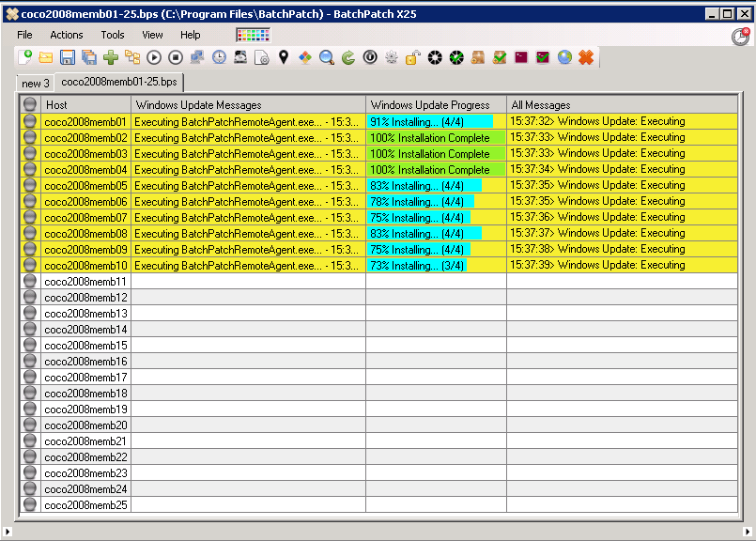
Task: Click the gray gear settings icon
Action: 392,57
